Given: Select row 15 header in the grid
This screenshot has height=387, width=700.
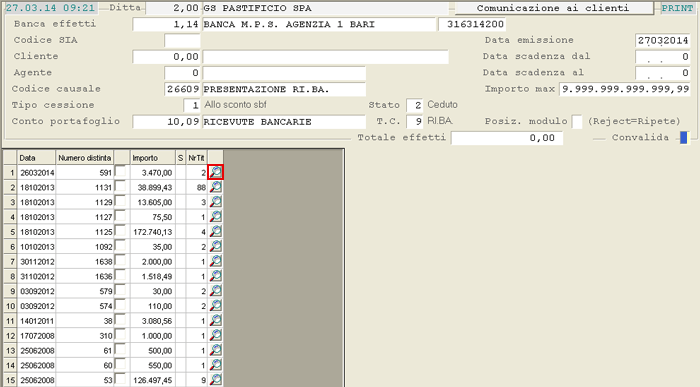Looking at the screenshot, I should [x=10, y=380].
